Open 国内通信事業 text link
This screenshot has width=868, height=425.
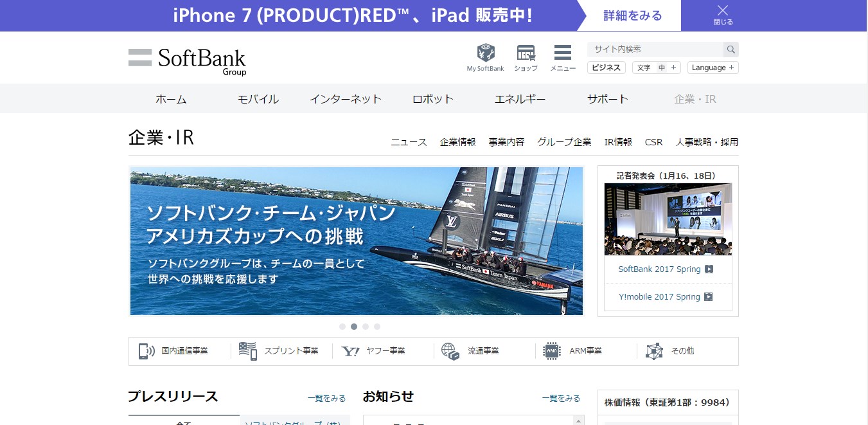[185, 351]
